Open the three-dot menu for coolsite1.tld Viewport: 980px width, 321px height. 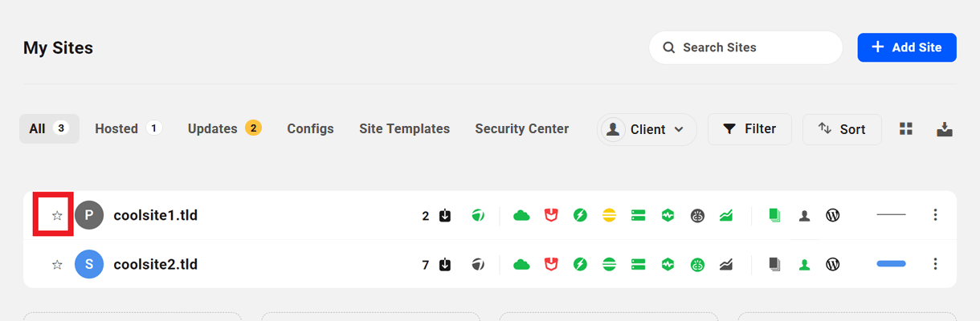(935, 215)
